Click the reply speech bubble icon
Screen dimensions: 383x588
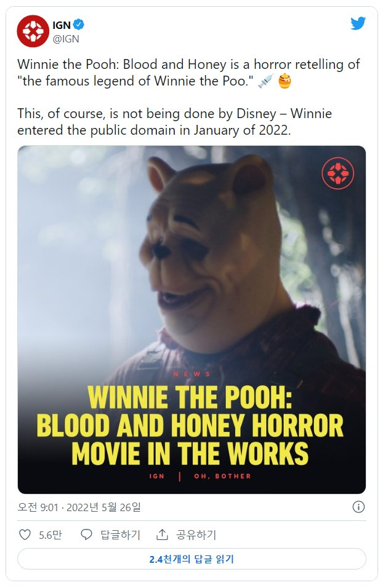(87, 534)
